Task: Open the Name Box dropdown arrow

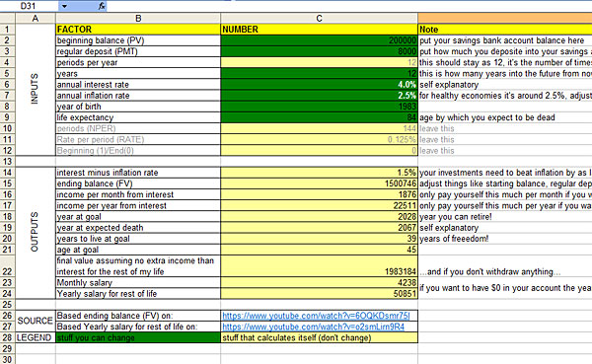Action: click(x=64, y=6)
